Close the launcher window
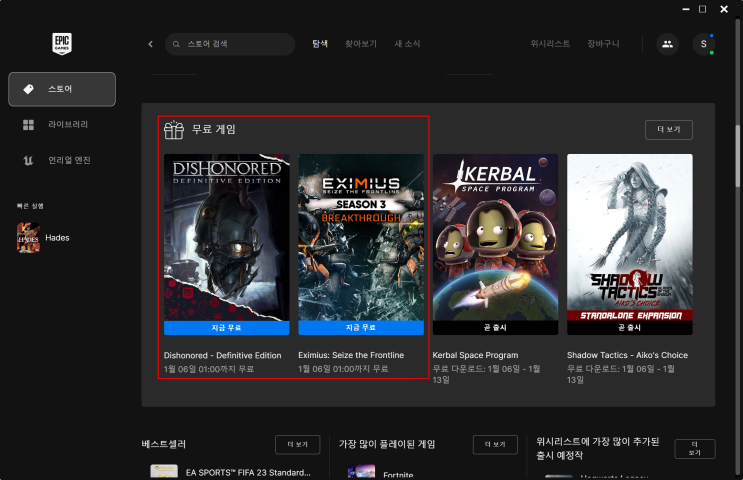This screenshot has height=480, width=743. point(724,9)
